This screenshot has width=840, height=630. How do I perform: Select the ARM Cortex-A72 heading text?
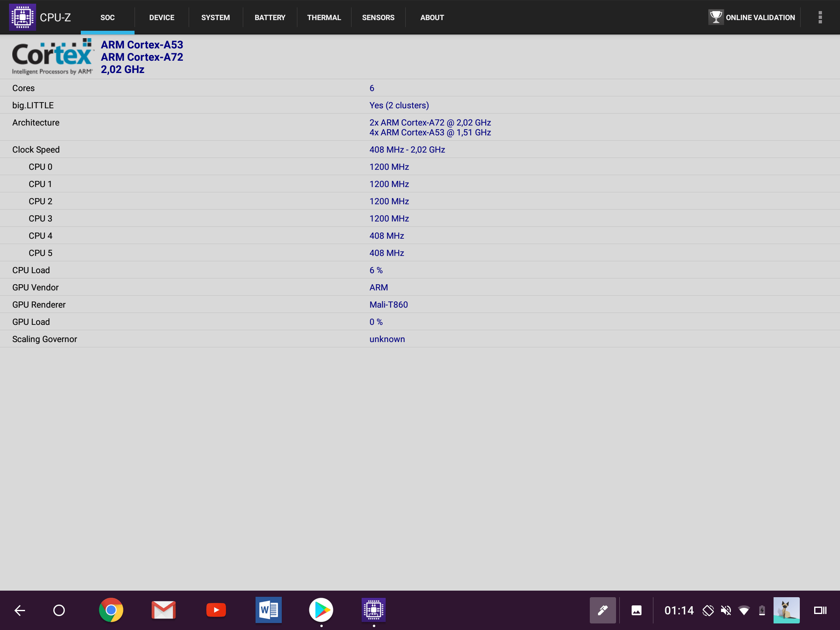coord(142,57)
